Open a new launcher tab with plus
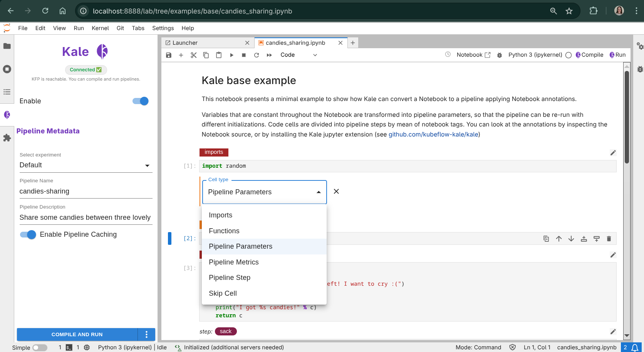 coord(353,43)
